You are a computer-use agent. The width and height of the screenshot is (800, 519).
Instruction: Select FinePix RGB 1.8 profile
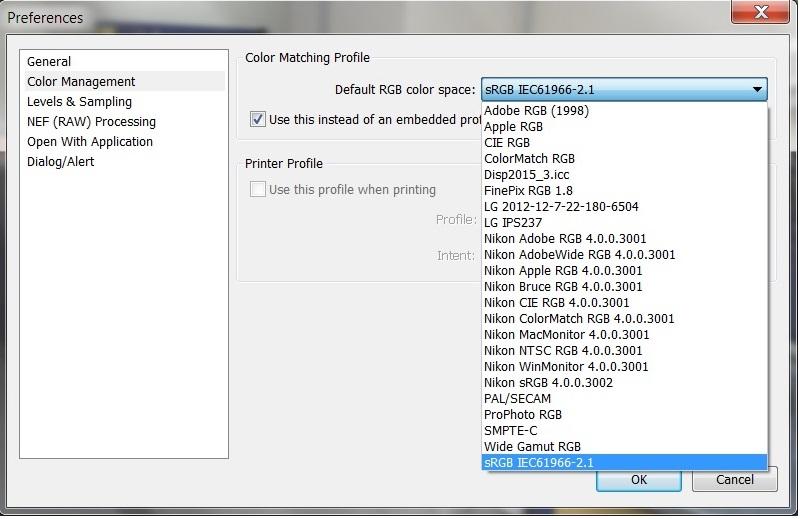624,190
